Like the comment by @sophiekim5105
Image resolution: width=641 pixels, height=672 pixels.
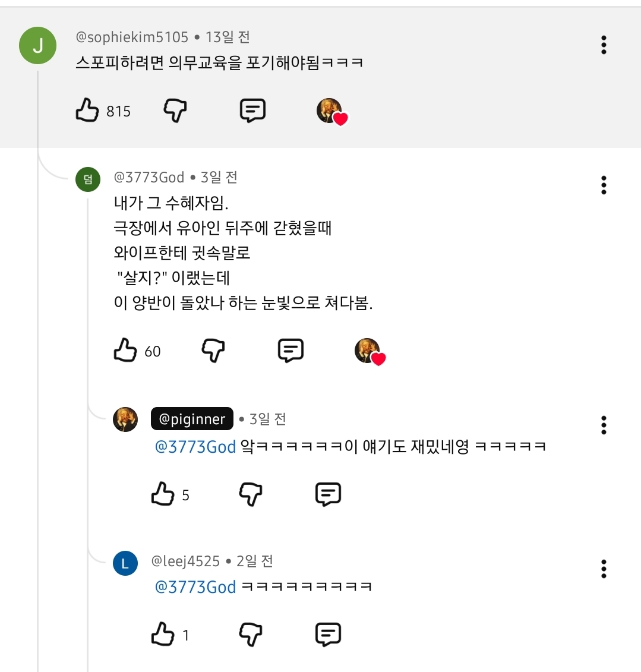87,111
